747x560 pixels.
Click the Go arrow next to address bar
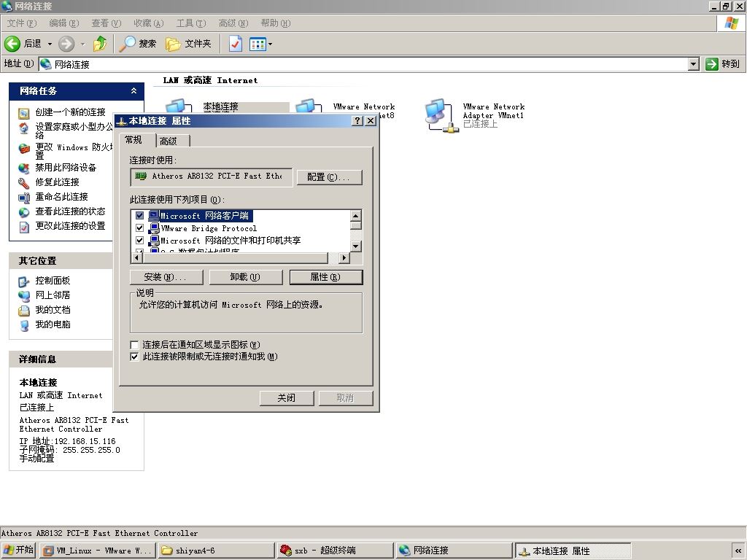click(x=712, y=64)
